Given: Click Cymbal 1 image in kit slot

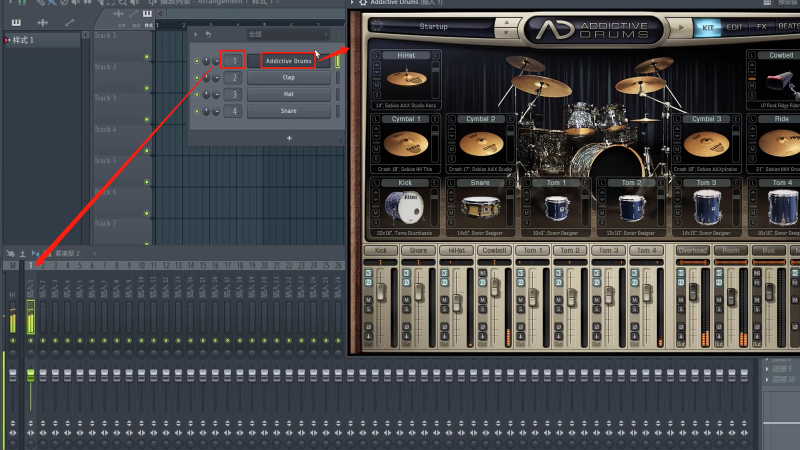Looking at the screenshot, I should tap(407, 143).
